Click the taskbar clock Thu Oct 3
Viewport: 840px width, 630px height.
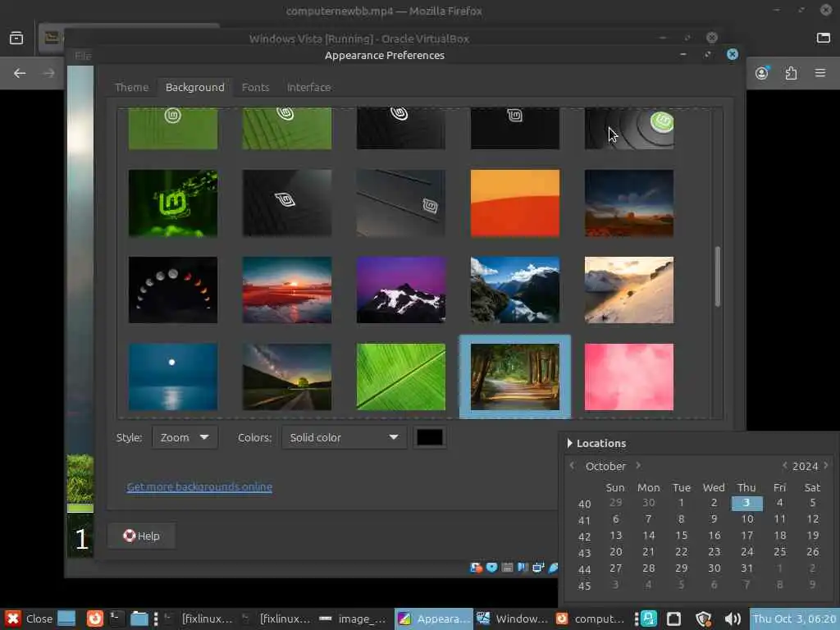(794, 619)
